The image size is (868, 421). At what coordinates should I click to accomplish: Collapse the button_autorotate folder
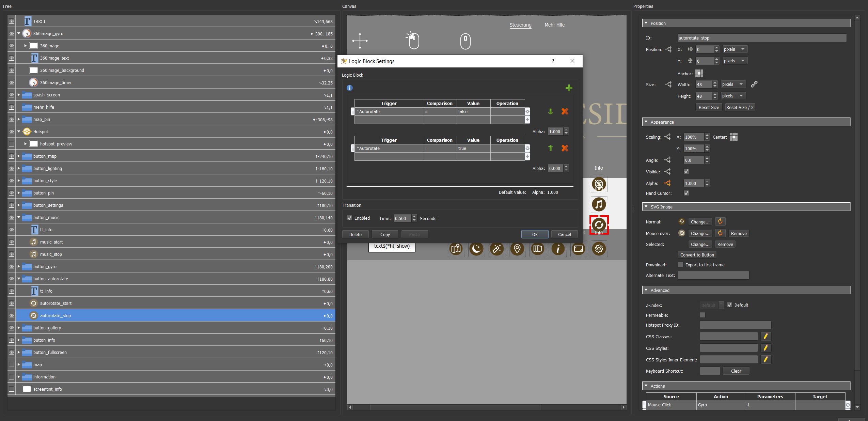(x=19, y=279)
